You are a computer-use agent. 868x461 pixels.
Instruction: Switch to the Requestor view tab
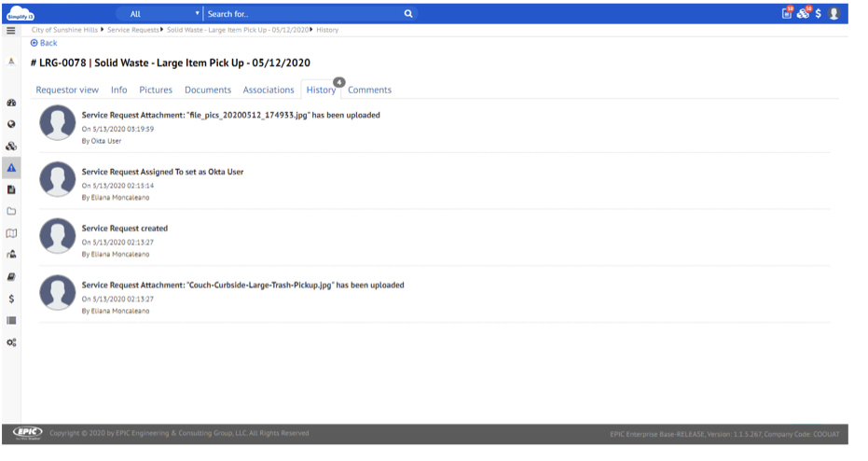67,90
